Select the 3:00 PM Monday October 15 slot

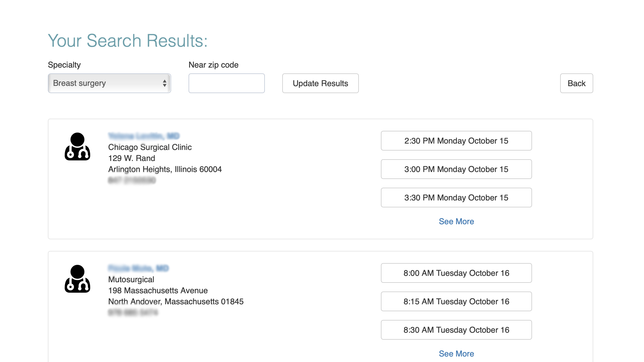click(456, 169)
